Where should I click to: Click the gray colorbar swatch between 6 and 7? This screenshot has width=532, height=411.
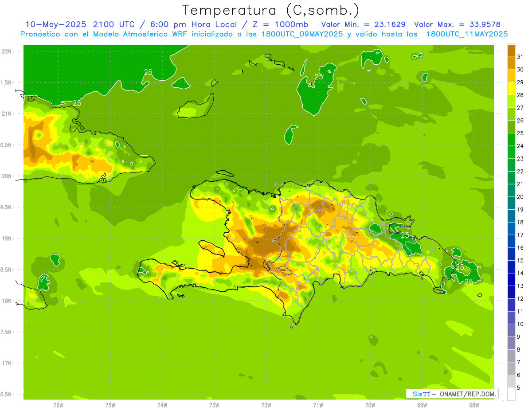click(511, 368)
